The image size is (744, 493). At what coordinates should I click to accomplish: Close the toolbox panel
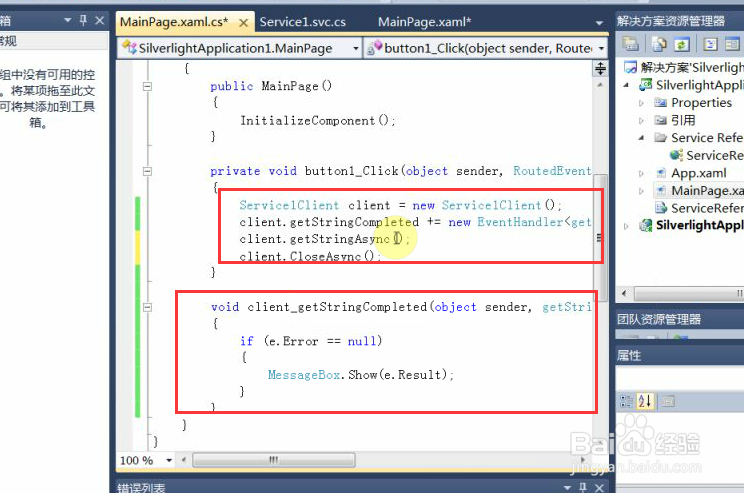click(x=100, y=20)
